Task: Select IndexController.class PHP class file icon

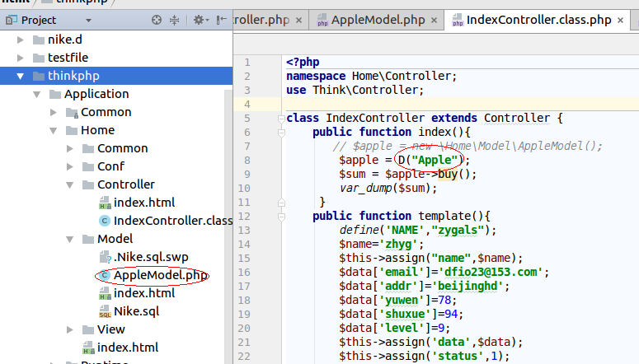Action: [x=104, y=221]
